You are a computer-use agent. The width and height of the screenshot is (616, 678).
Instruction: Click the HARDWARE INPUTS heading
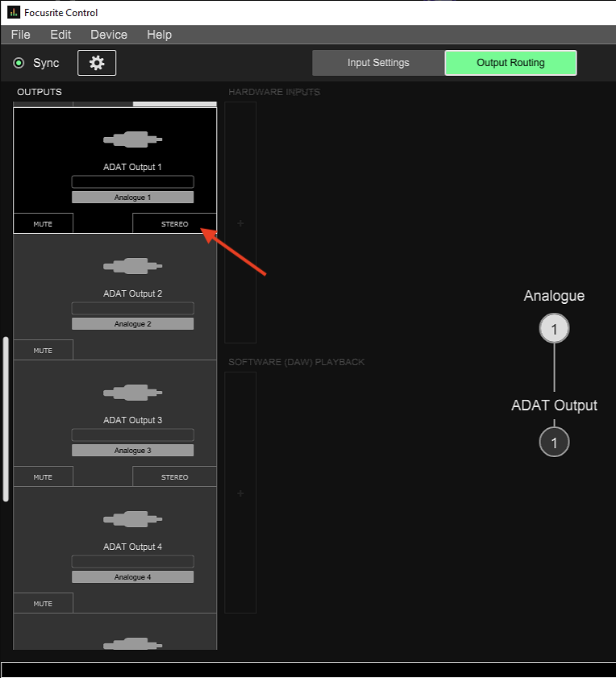point(274,92)
